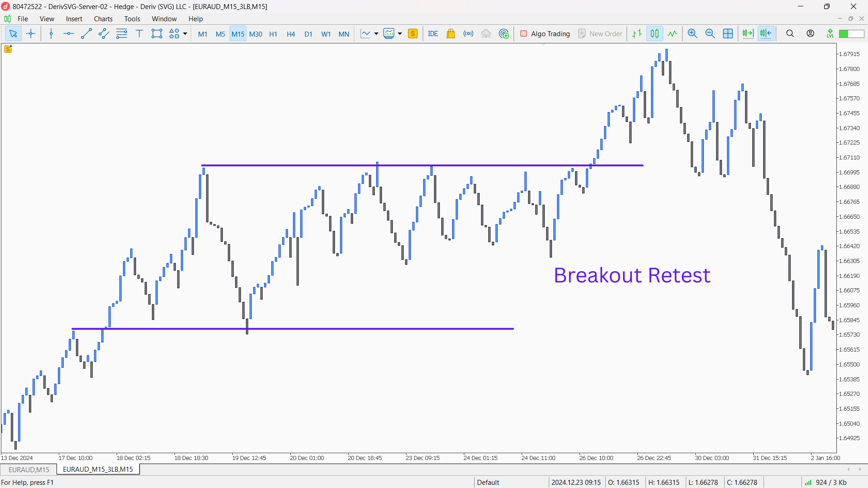Switch to M30 timeframe
The width and height of the screenshot is (868, 488).
click(256, 34)
